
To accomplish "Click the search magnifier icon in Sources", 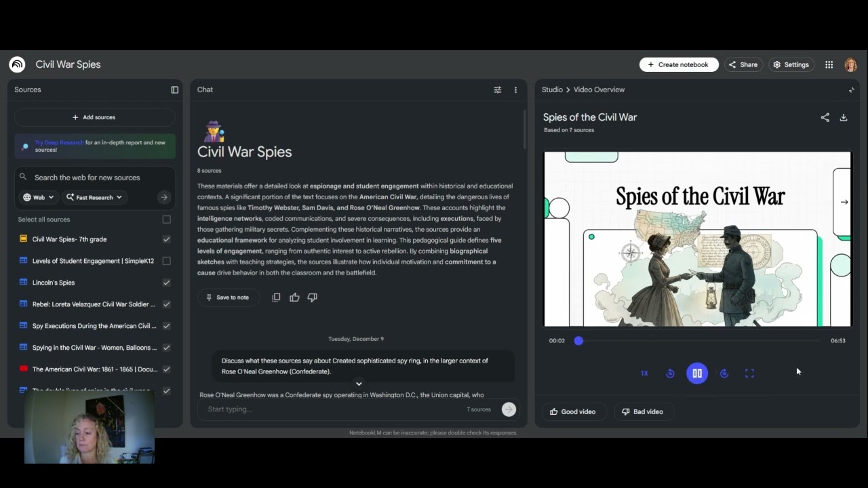I will (x=23, y=177).
